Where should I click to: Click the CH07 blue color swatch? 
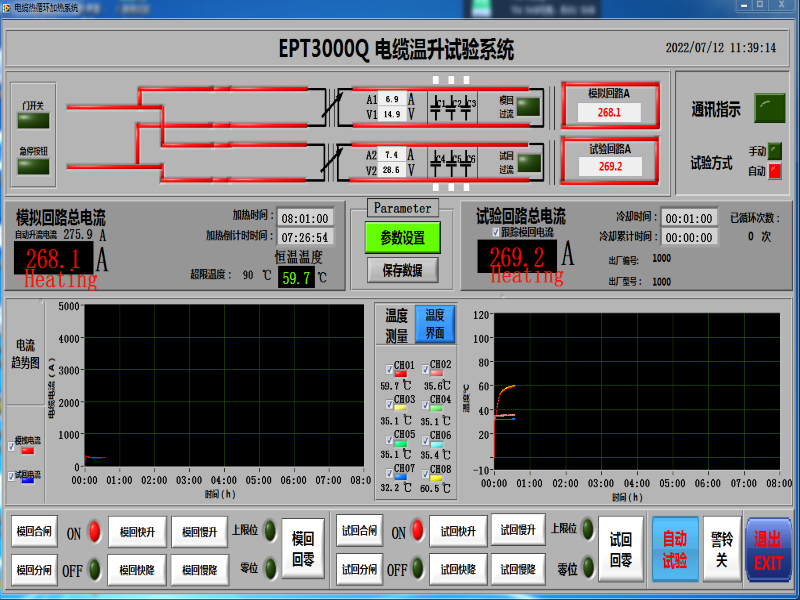click(x=401, y=477)
